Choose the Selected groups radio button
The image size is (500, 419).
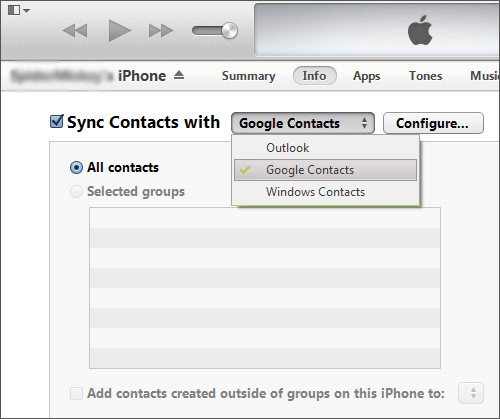pos(76,192)
